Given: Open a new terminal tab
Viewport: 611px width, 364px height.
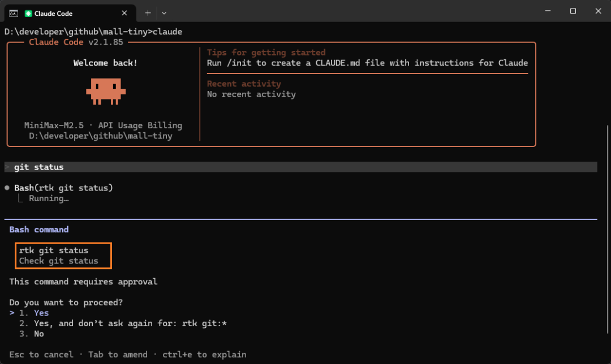Looking at the screenshot, I should (148, 13).
